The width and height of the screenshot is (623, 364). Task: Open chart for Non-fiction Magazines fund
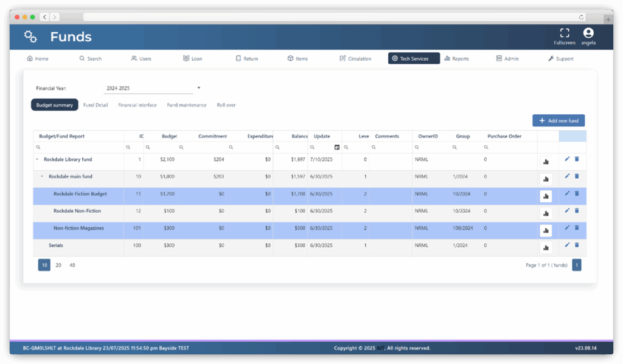pyautogui.click(x=546, y=230)
